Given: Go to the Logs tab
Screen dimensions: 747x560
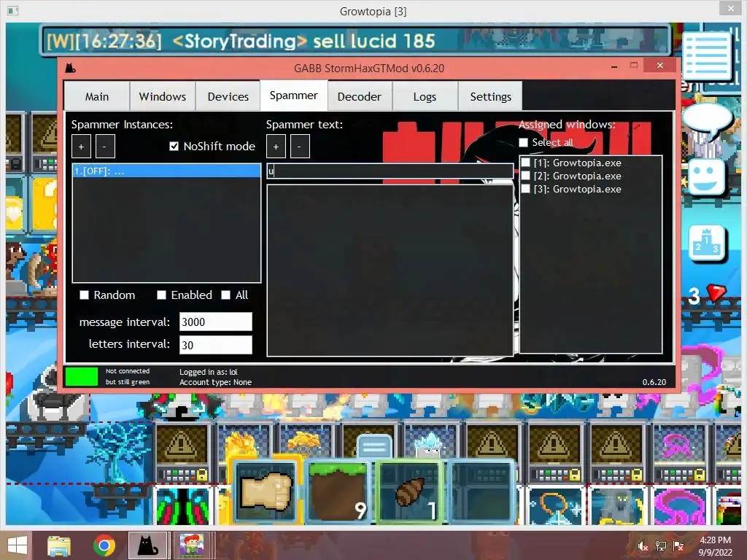Looking at the screenshot, I should (x=425, y=97).
